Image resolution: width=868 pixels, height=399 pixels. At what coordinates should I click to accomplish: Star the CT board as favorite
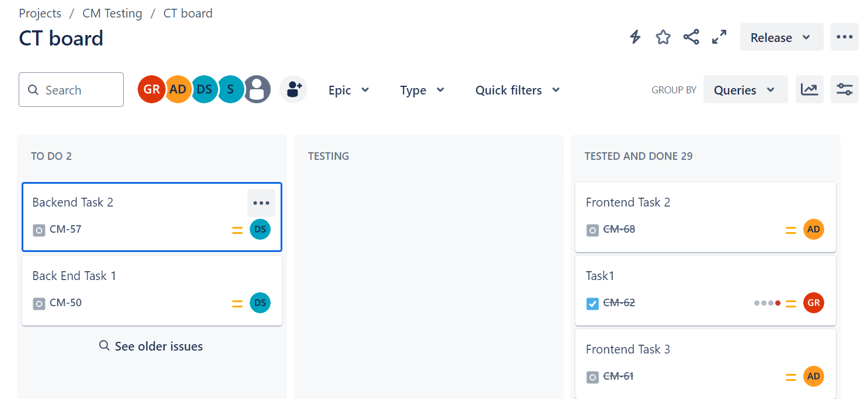[x=663, y=37]
